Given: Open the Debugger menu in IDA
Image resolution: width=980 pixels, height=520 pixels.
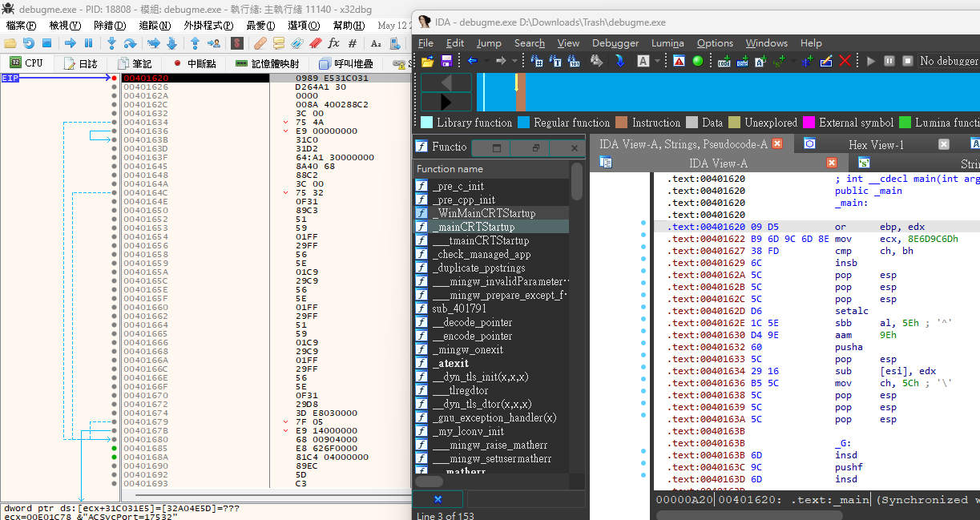Looking at the screenshot, I should [615, 43].
